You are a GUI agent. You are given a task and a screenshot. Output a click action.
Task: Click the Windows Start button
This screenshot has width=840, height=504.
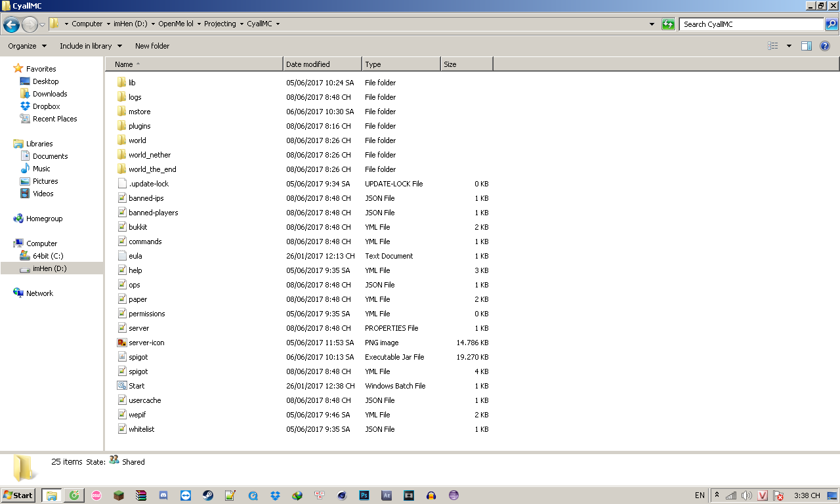click(18, 495)
